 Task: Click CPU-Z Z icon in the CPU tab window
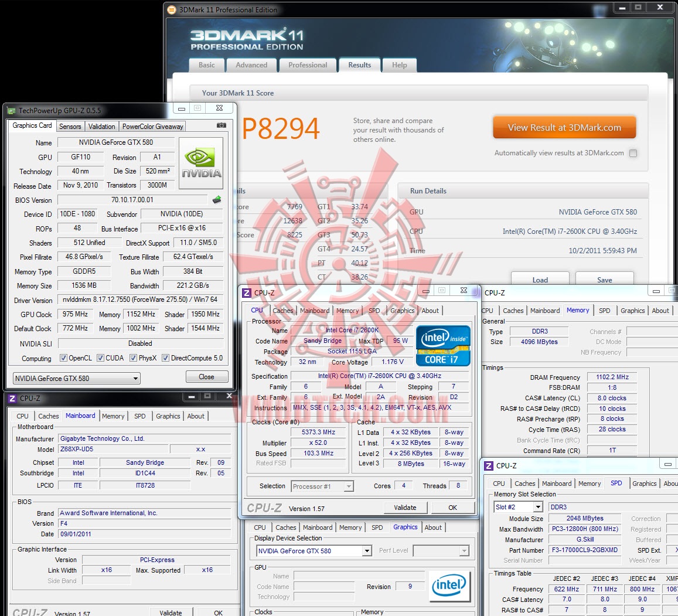point(247,293)
